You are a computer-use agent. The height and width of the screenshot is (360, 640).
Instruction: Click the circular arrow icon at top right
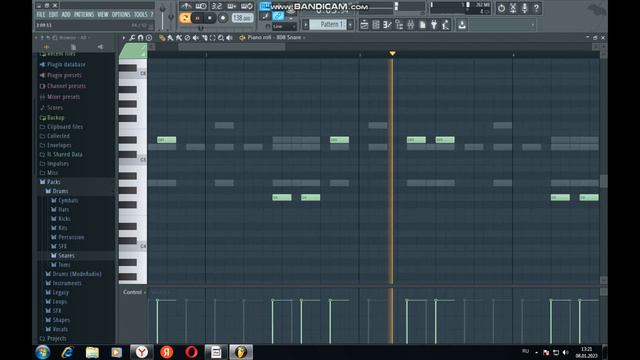501,8
